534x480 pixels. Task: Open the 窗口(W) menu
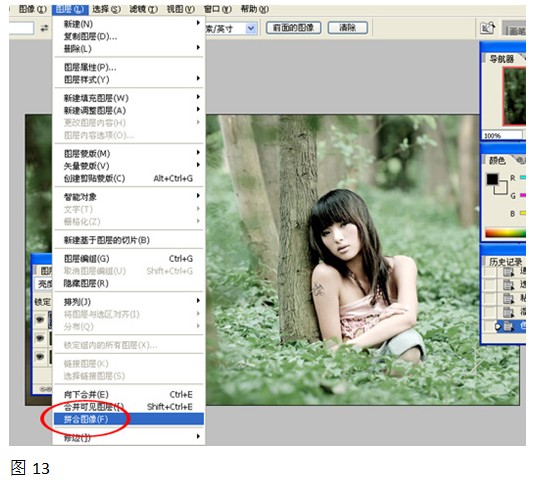pyautogui.click(x=218, y=9)
